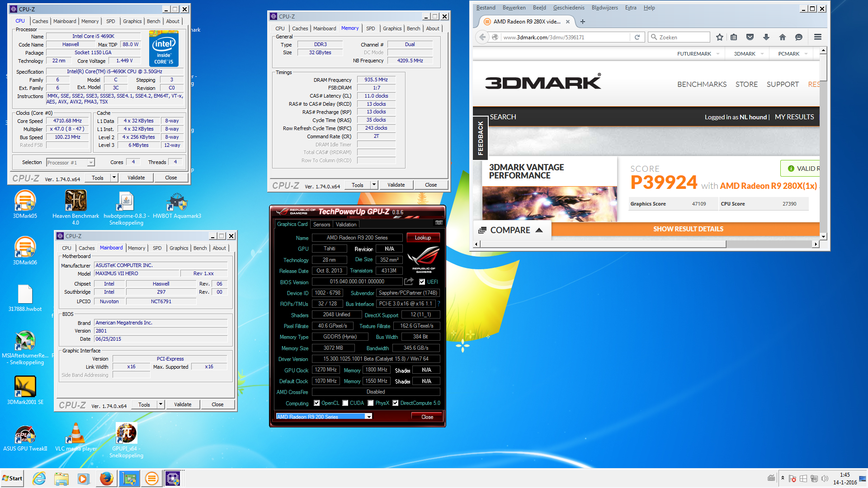
Task: Show the bookmarks list in Firefox
Action: [x=734, y=37]
